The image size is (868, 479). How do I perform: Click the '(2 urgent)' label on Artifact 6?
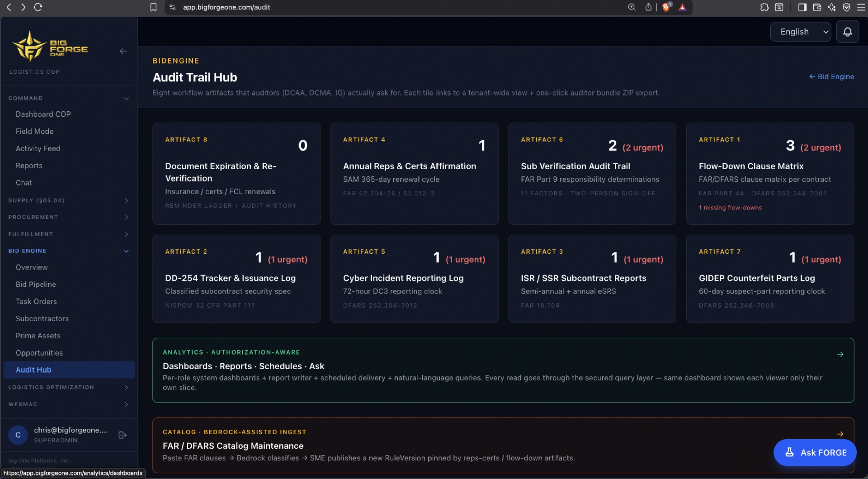[642, 147]
